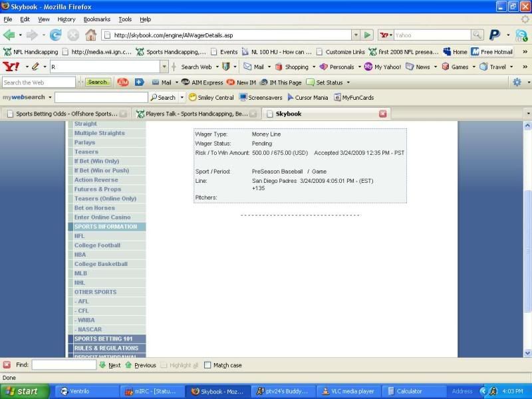Click the green AIM Search button
The image size is (532, 399).
tap(98, 82)
